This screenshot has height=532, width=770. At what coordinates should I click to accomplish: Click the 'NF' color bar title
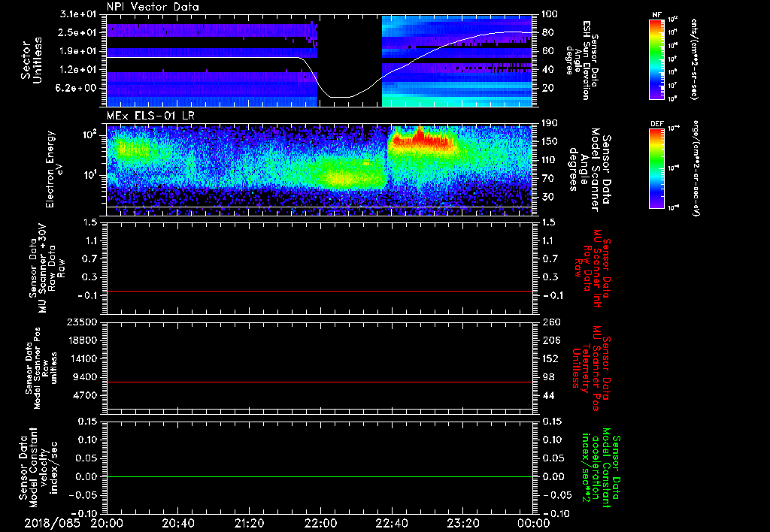[656, 15]
